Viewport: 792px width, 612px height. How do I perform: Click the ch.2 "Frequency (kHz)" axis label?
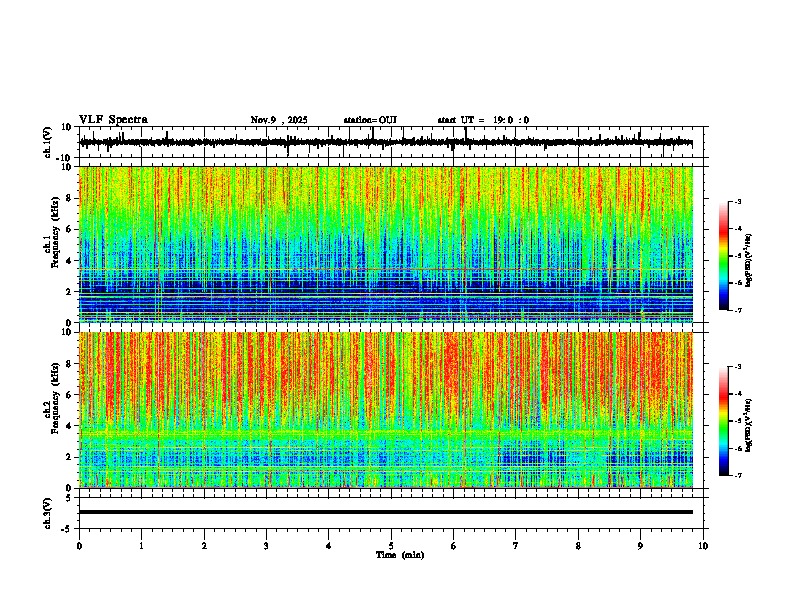56,398
